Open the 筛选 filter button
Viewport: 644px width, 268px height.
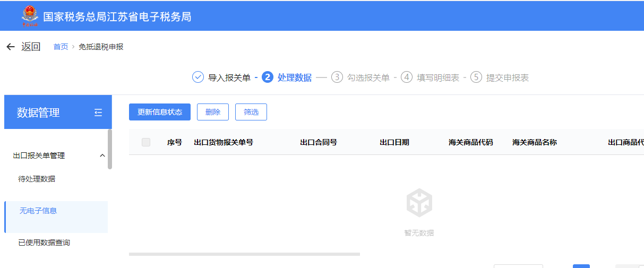coord(251,112)
